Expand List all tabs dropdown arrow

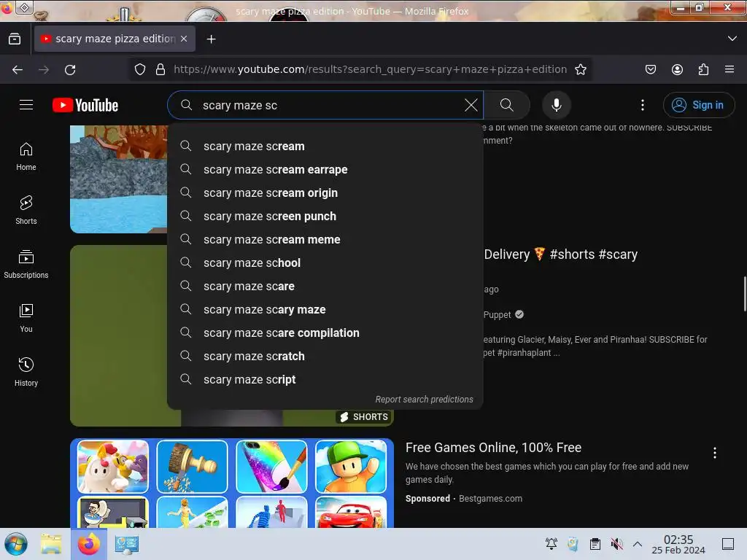click(x=732, y=39)
